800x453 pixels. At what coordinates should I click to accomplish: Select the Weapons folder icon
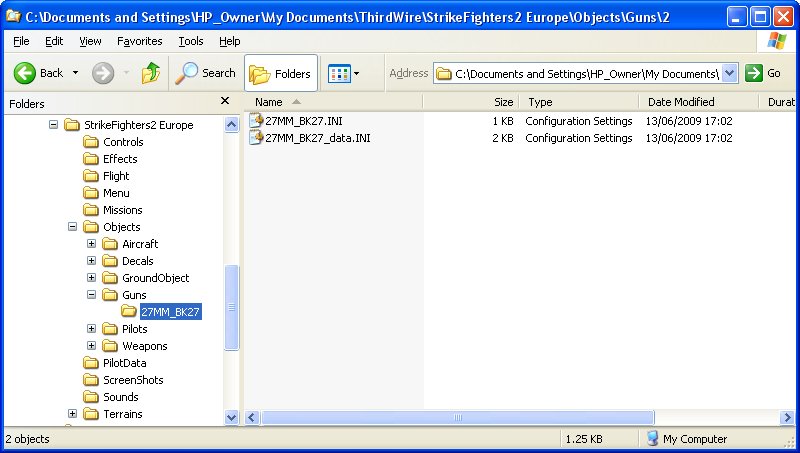coord(110,346)
